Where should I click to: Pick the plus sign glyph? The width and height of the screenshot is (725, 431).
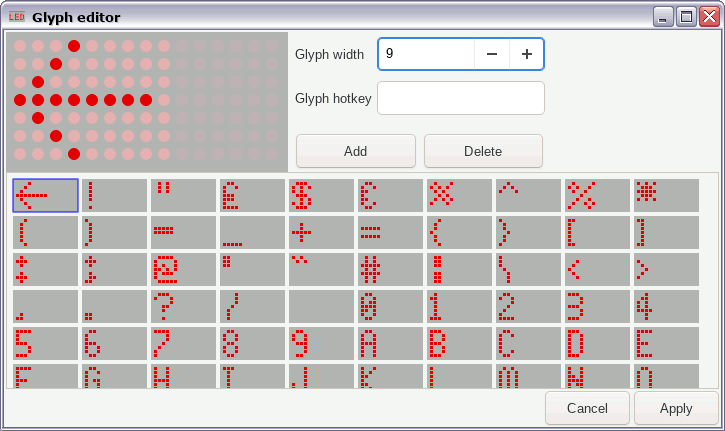[321, 233]
